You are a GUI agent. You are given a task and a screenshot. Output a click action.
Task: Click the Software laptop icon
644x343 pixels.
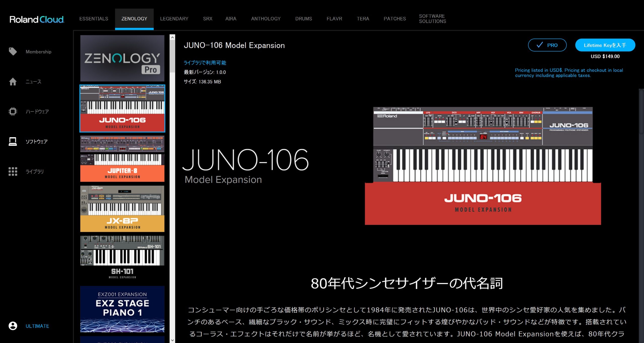point(13,141)
